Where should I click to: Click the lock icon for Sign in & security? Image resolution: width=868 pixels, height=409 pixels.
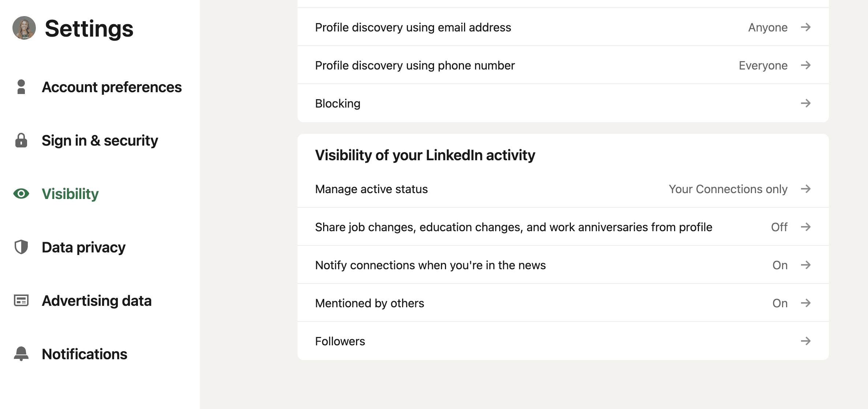[x=21, y=140]
